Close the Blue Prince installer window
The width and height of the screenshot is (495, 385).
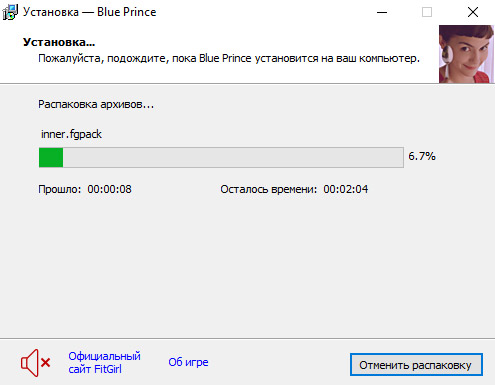click(x=472, y=13)
